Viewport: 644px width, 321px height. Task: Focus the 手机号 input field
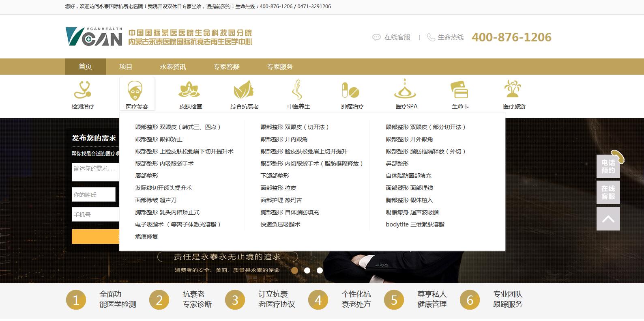coord(96,215)
